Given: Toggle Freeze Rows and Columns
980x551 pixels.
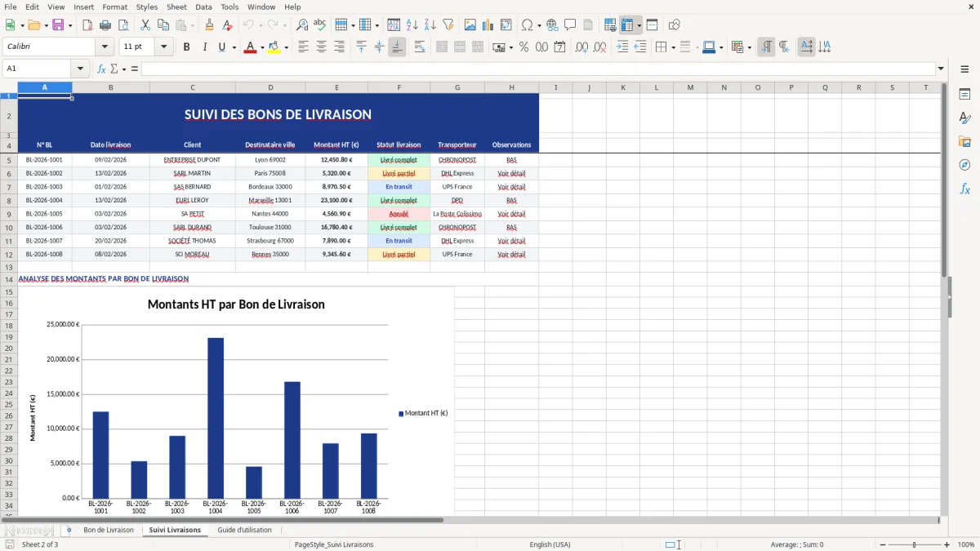Looking at the screenshot, I should (629, 24).
